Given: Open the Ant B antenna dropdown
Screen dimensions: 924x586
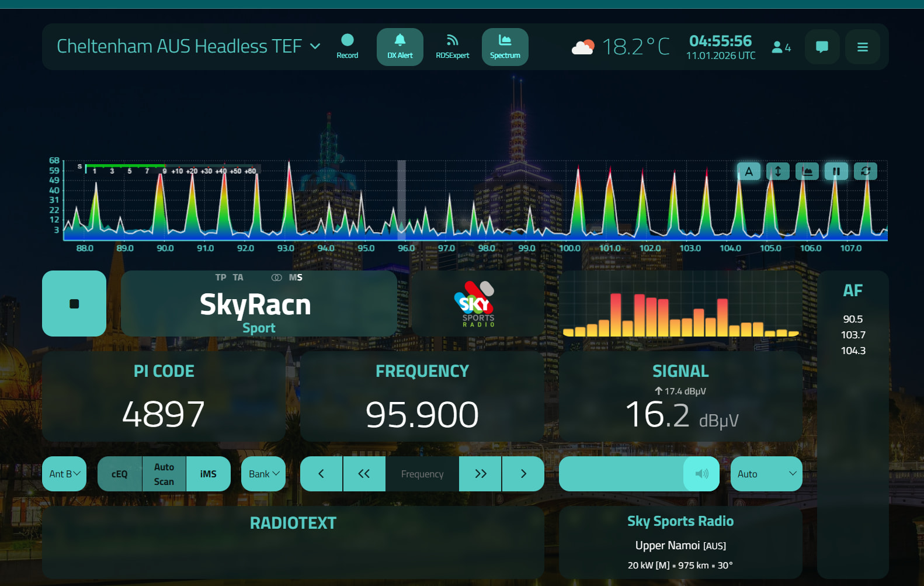Looking at the screenshot, I should [64, 474].
